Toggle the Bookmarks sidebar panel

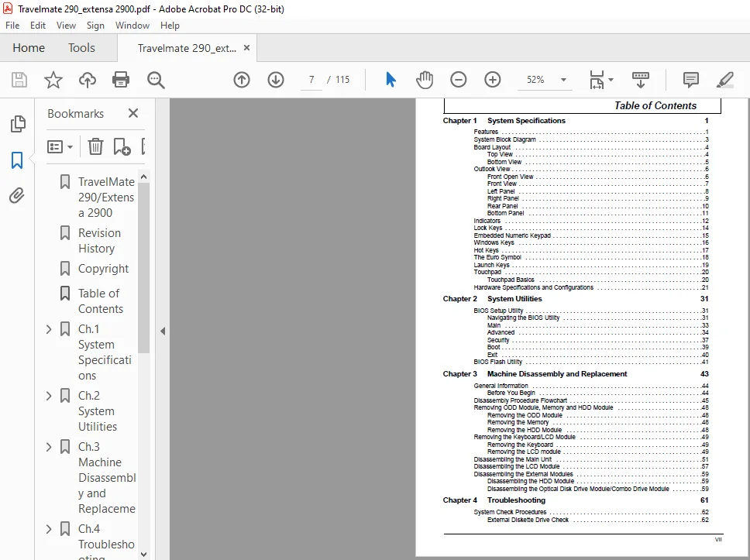coord(17,160)
